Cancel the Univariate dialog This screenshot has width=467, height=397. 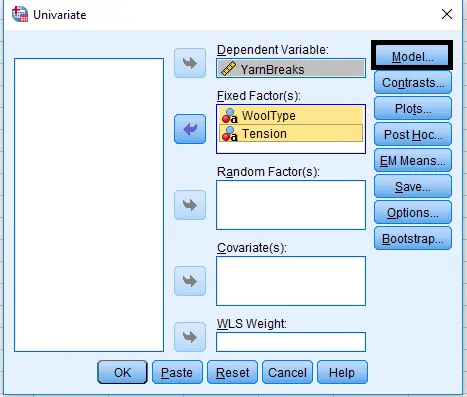coord(287,372)
